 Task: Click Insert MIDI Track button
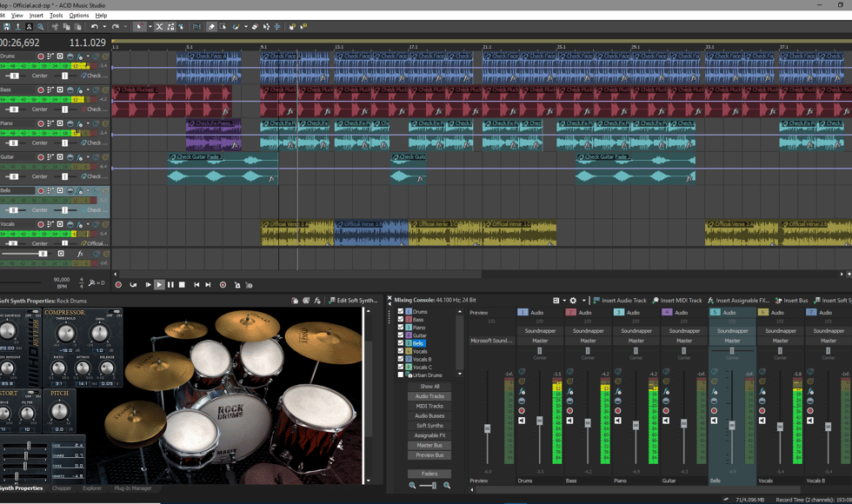pos(677,301)
